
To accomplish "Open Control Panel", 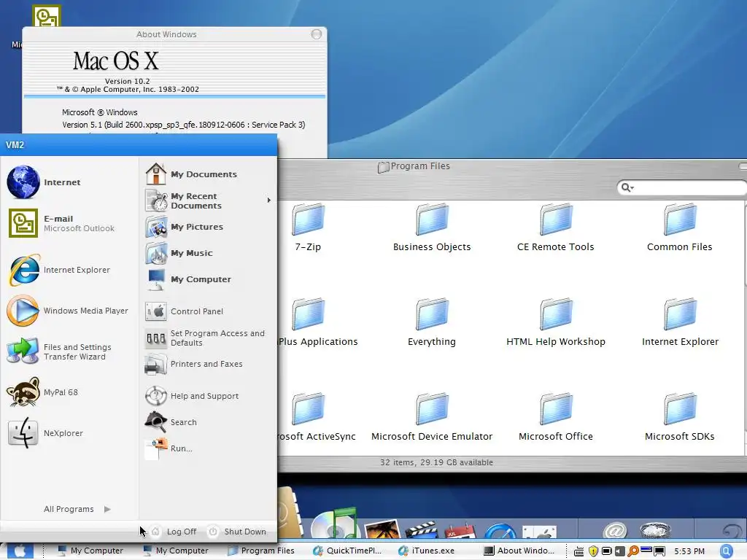I will (208, 311).
